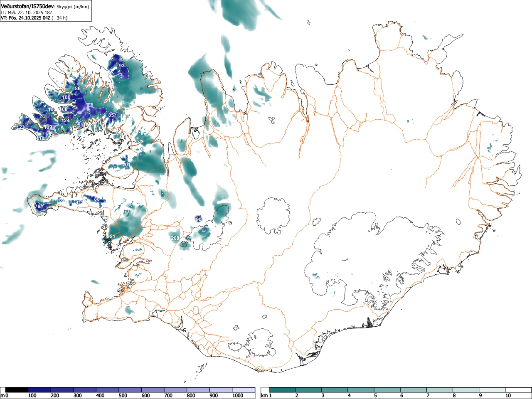
Task: Click the 8–9 km legend swatch
Action: click(465, 390)
